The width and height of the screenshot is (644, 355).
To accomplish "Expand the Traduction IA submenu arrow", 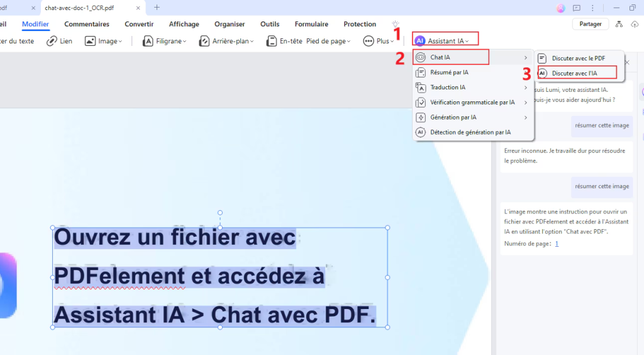I will (526, 87).
